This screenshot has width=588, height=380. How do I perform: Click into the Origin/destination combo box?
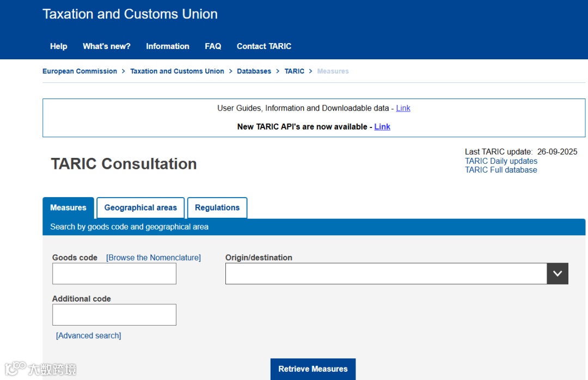tap(386, 273)
